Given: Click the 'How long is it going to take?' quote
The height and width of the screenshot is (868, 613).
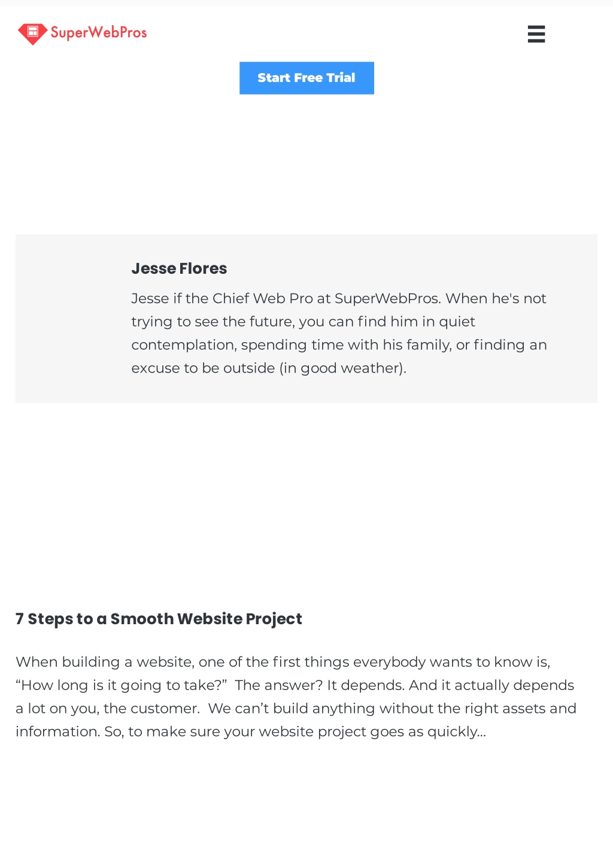Looking at the screenshot, I should pos(122,685).
